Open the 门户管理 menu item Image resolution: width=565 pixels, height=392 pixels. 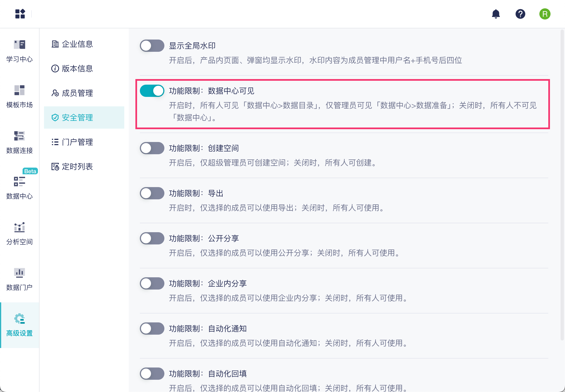[x=77, y=142]
